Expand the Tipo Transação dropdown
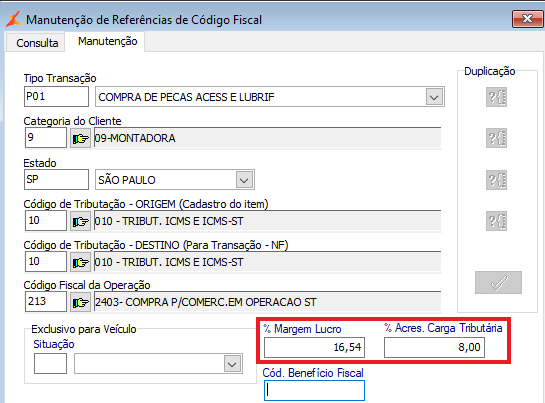This screenshot has width=545, height=403. (x=434, y=97)
